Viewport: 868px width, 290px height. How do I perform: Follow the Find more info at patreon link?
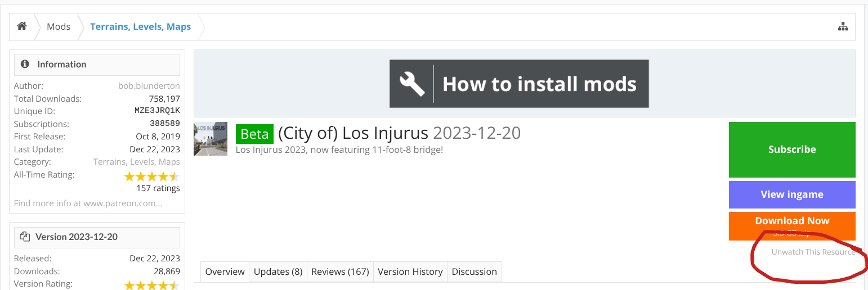pyautogui.click(x=88, y=203)
